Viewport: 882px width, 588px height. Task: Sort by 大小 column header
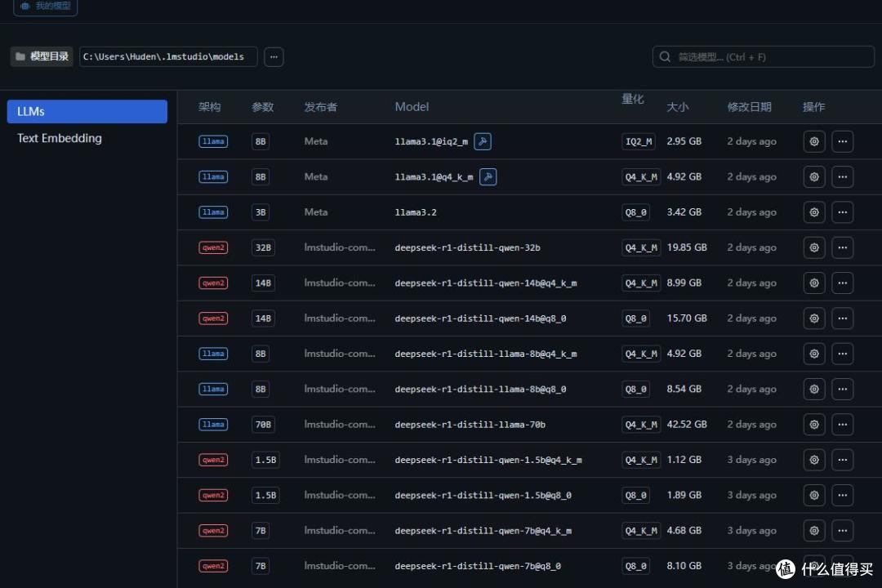677,107
